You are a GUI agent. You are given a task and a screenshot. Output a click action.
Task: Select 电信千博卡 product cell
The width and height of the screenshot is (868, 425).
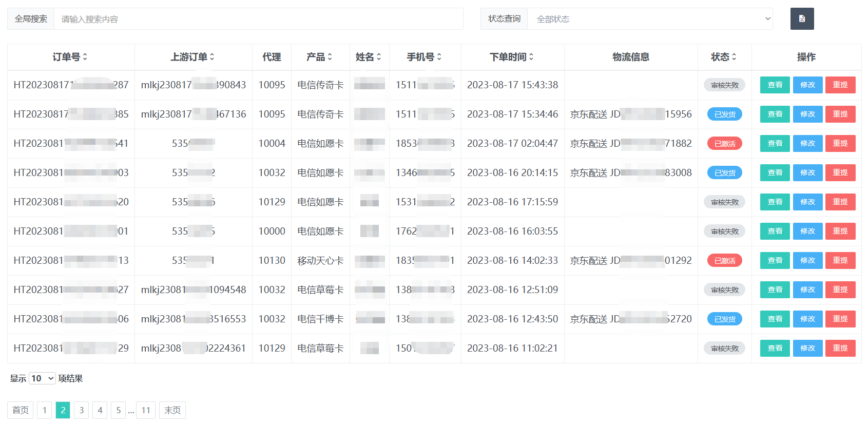(320, 319)
